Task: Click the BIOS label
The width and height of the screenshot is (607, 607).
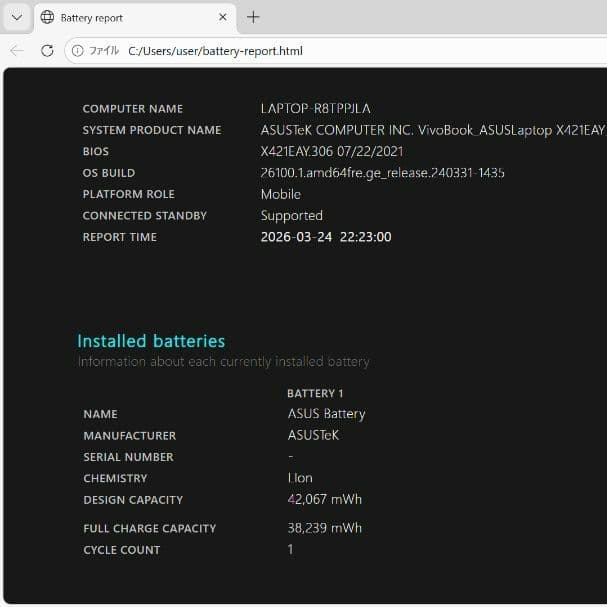Action: point(96,151)
